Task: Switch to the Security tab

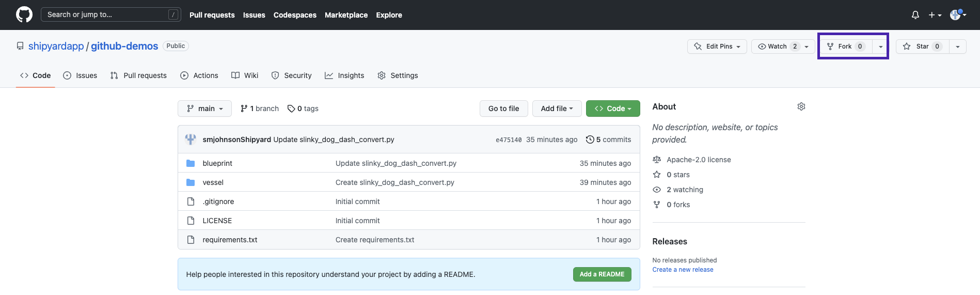Action: tap(292, 75)
